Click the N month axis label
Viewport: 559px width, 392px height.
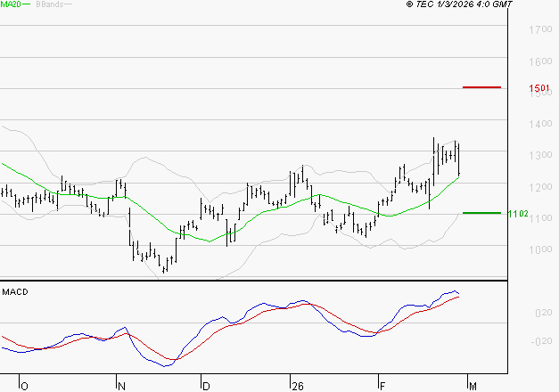click(x=121, y=387)
